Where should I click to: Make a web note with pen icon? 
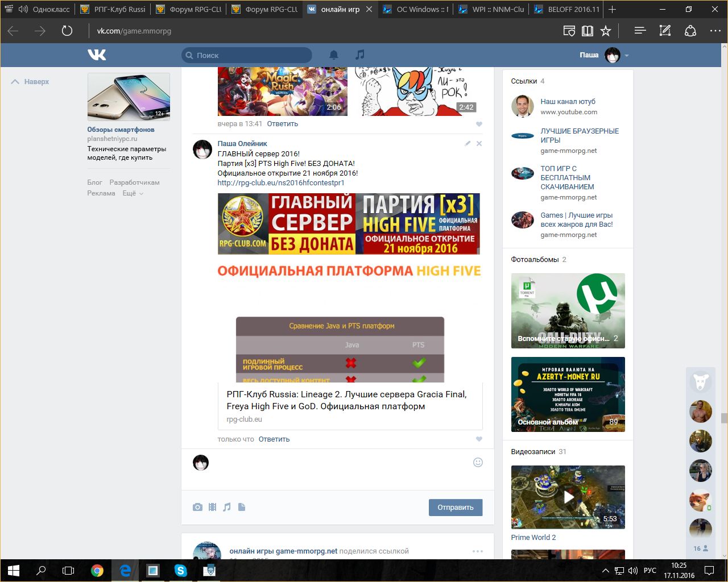point(665,31)
